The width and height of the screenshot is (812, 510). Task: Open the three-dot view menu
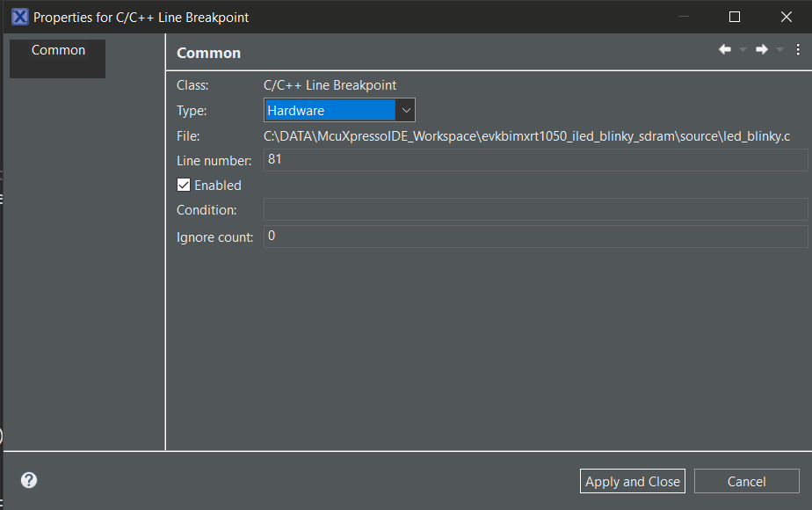[798, 50]
